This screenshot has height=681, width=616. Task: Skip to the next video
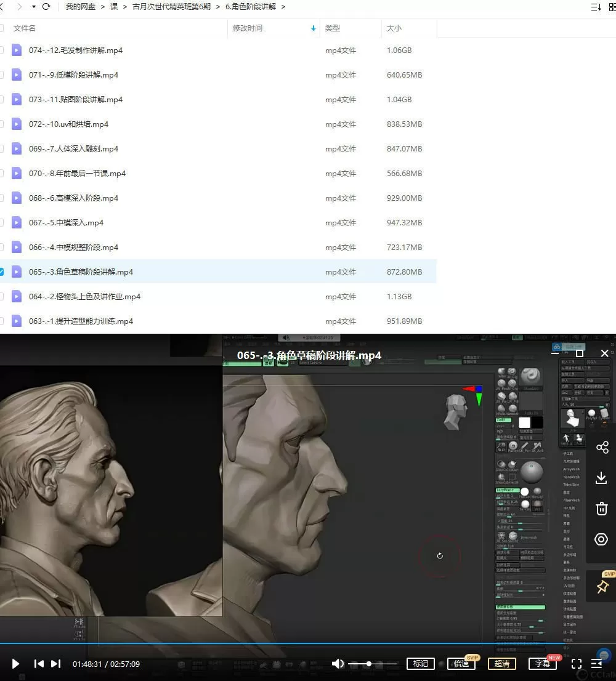[x=55, y=664]
